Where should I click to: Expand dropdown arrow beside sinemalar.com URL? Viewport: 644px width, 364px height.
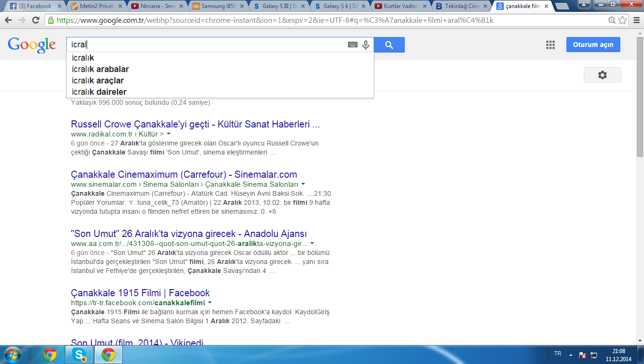303,184
